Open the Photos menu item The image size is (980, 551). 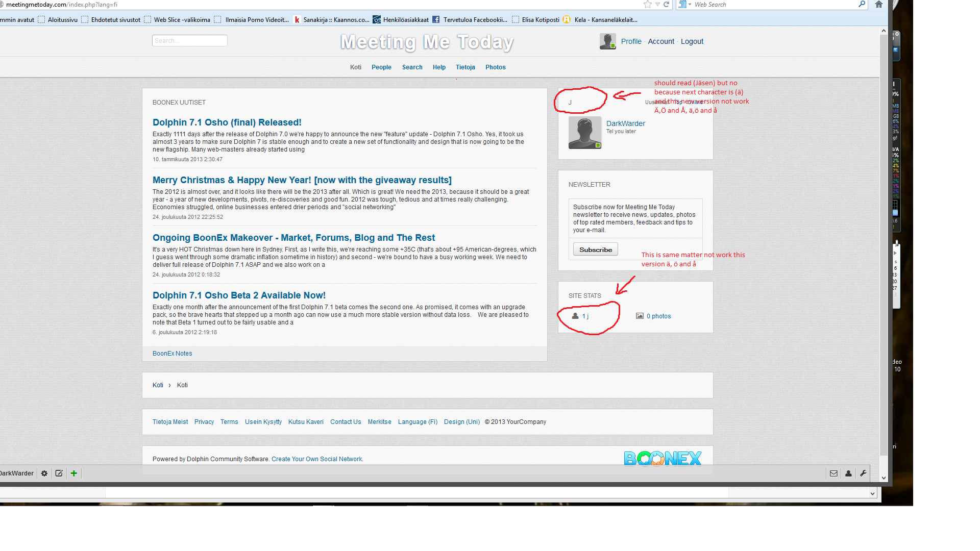click(495, 67)
